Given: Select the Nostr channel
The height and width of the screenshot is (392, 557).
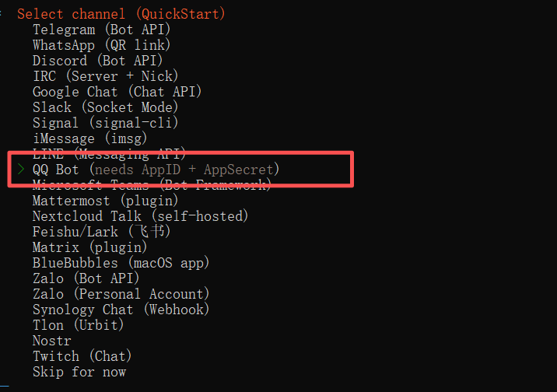Looking at the screenshot, I should click(51, 341).
